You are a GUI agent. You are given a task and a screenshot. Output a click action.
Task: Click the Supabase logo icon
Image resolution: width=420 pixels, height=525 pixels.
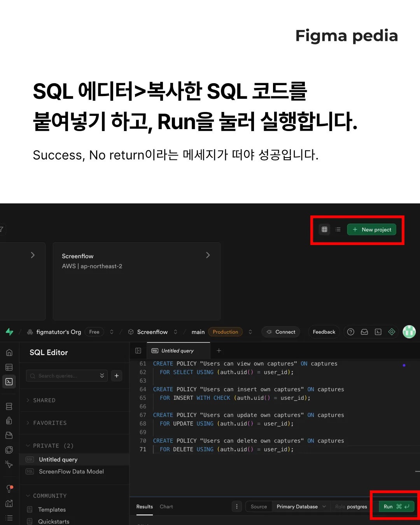click(9, 332)
